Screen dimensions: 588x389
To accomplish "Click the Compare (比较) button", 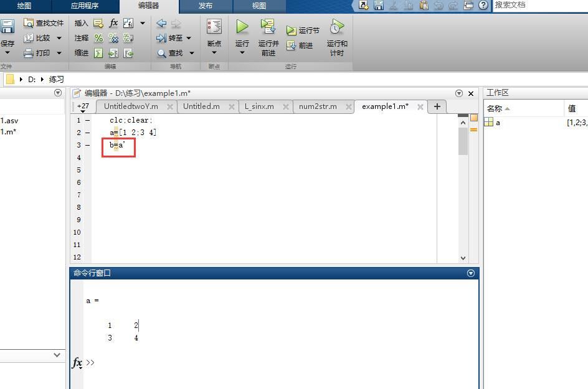I will 37,38.
